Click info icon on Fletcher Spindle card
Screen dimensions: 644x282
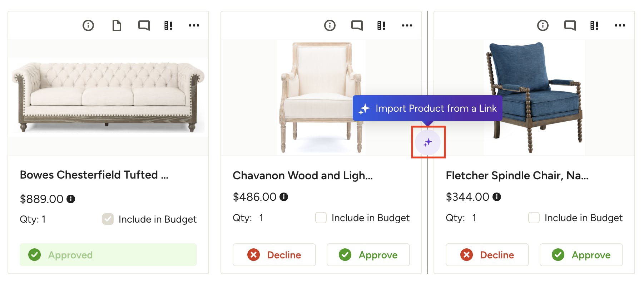[543, 25]
